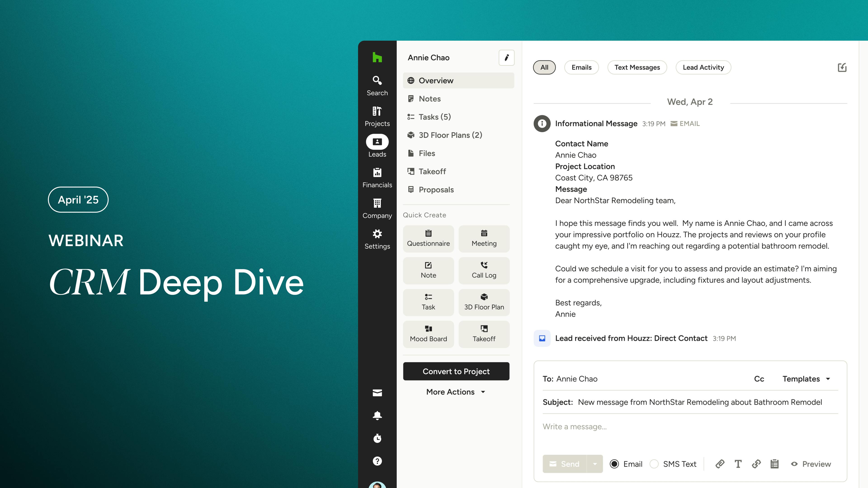The width and height of the screenshot is (868, 488).
Task: Attach a file with paperclip icon
Action: (720, 464)
